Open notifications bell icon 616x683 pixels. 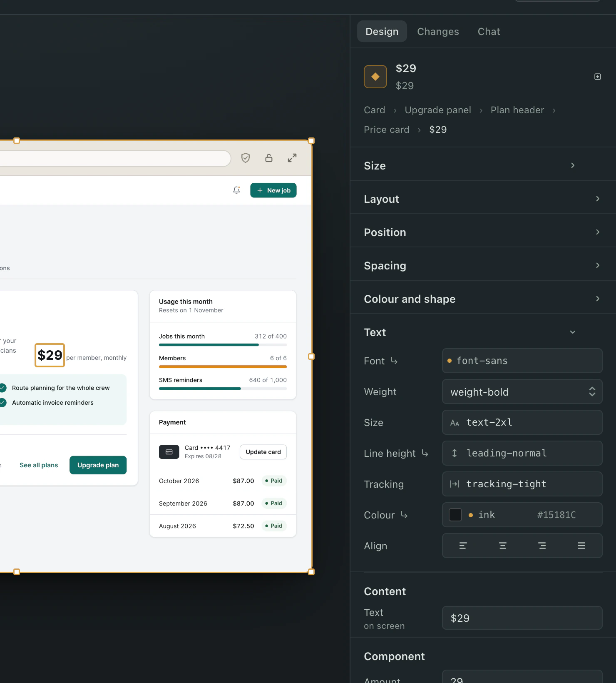pos(236,190)
